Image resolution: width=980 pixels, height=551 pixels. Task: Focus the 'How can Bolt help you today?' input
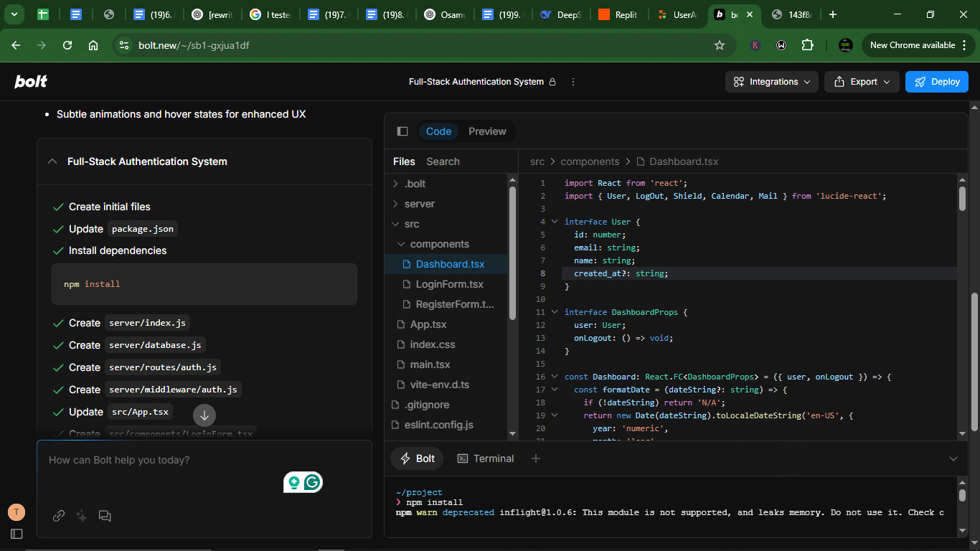(x=204, y=460)
